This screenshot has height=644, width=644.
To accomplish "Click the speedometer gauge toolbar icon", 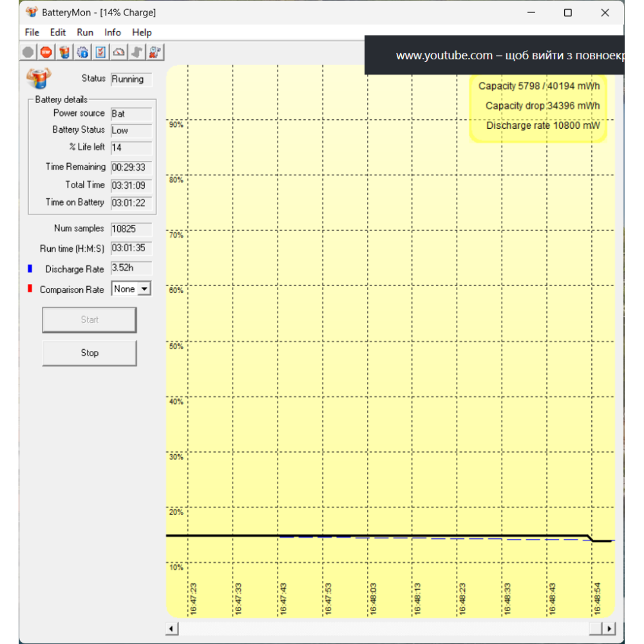I will [x=118, y=52].
